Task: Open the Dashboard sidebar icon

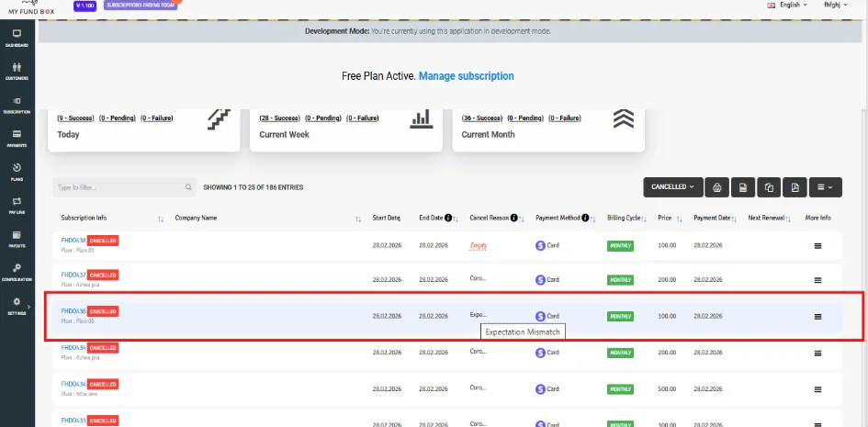Action: pyautogui.click(x=17, y=38)
